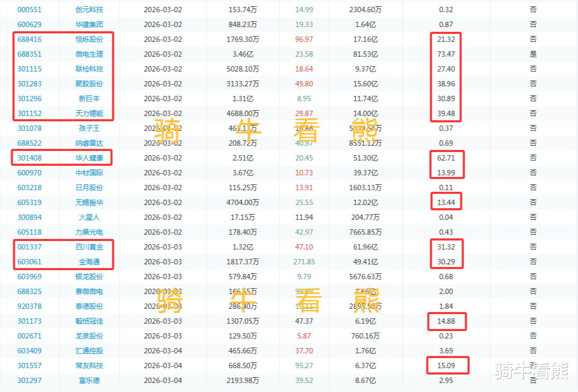Open stock name link 泰德股份
Image resolution: width=578 pixels, height=392 pixels.
pyautogui.click(x=89, y=306)
